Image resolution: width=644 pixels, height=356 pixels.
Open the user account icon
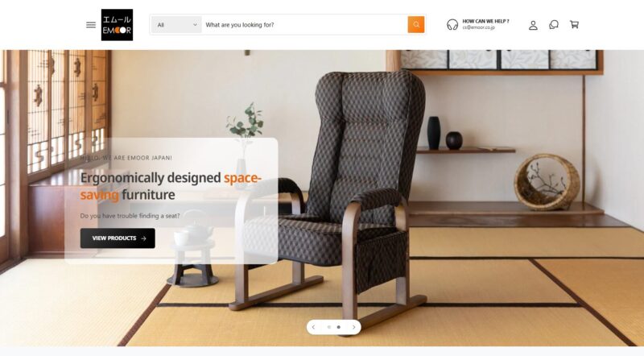pos(533,25)
